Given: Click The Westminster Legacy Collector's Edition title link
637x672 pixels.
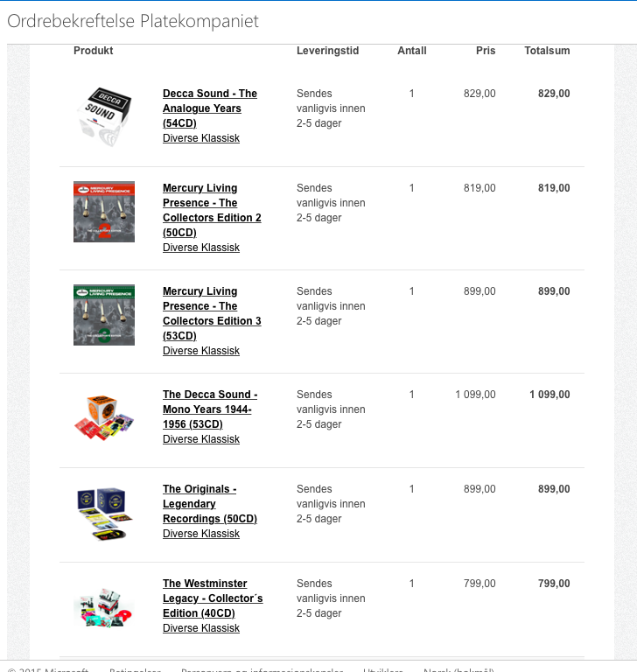Looking at the screenshot, I should (212, 598).
